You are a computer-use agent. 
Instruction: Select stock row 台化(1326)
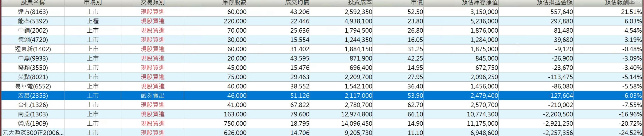(x=322, y=105)
